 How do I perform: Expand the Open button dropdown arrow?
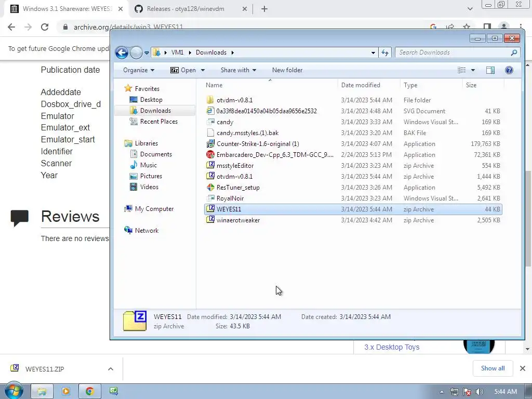pyautogui.click(x=203, y=70)
